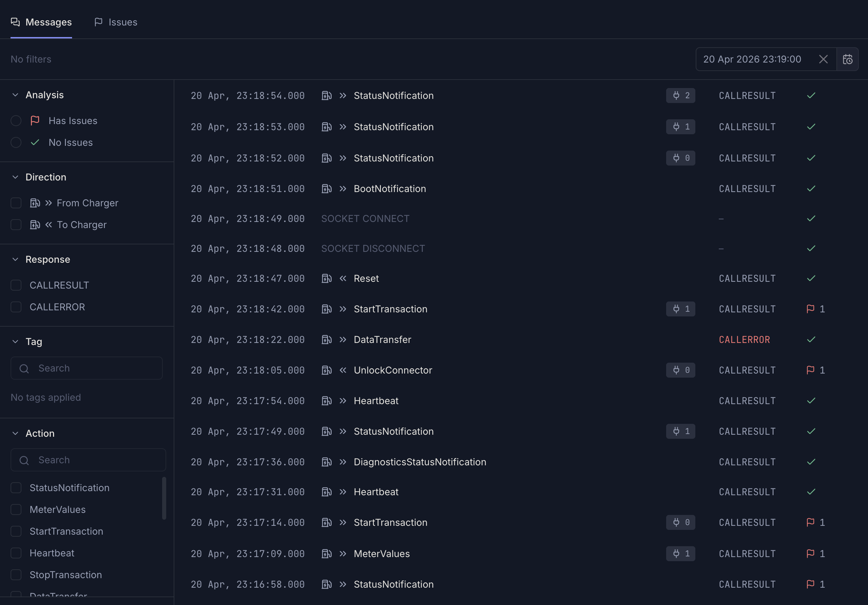Viewport: 868px width, 605px height.
Task: Click the issue flag on StatusNotification 23:16:58 row
Action: point(810,584)
